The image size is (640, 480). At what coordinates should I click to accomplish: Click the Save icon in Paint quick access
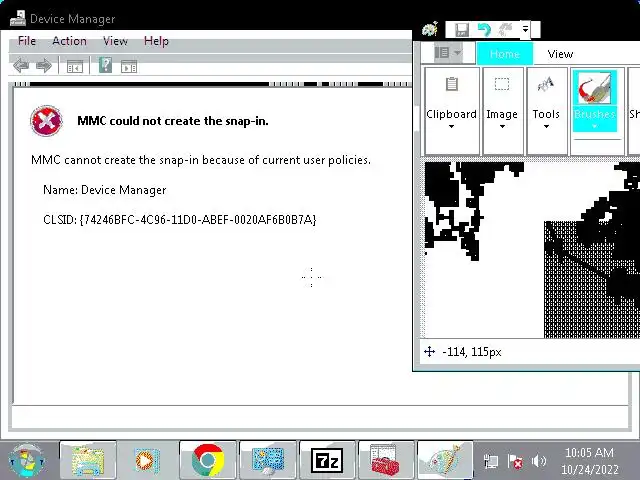tap(462, 30)
